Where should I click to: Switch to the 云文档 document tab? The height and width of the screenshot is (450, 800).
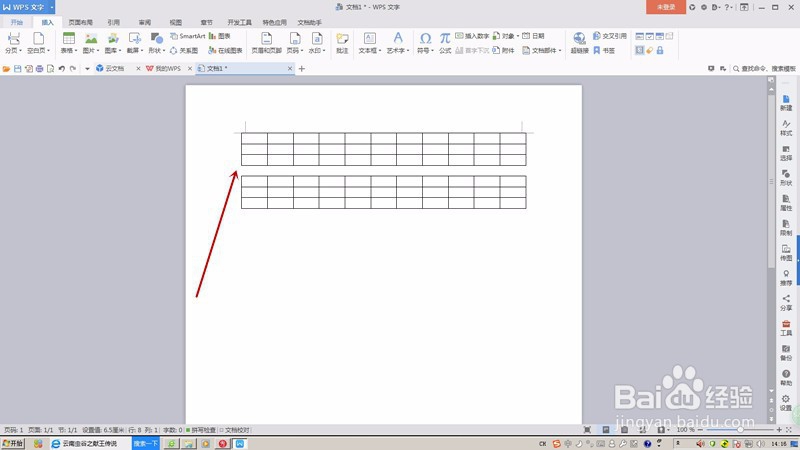tap(114, 68)
